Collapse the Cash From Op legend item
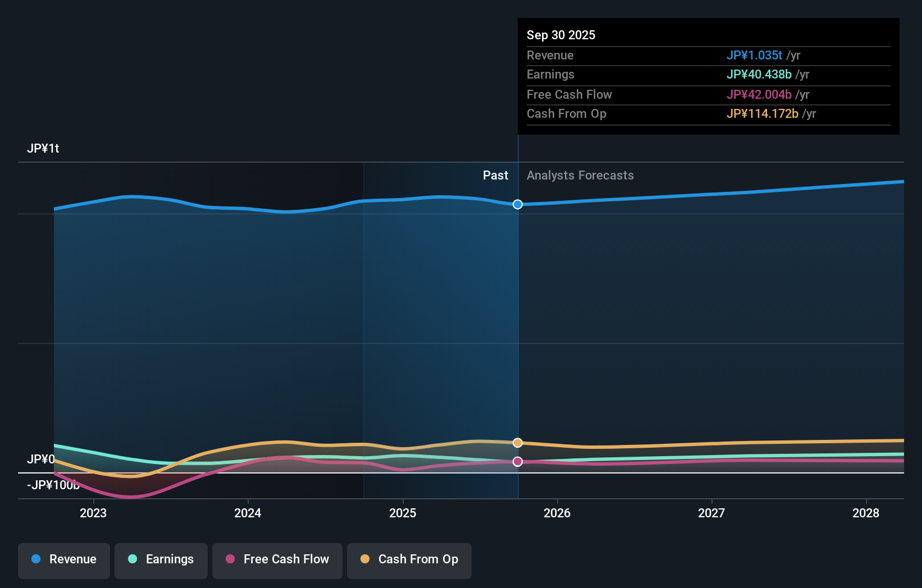The height and width of the screenshot is (588, 922). coord(409,559)
